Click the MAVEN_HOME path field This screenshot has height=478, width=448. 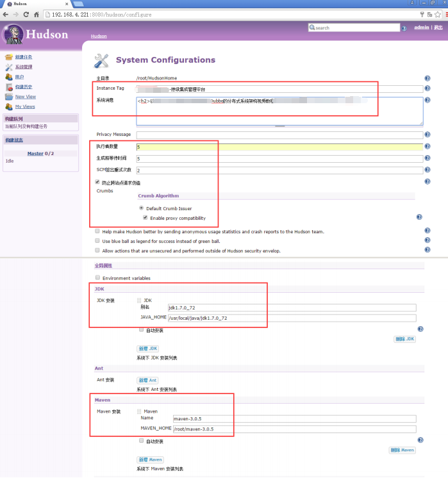tap(294, 429)
